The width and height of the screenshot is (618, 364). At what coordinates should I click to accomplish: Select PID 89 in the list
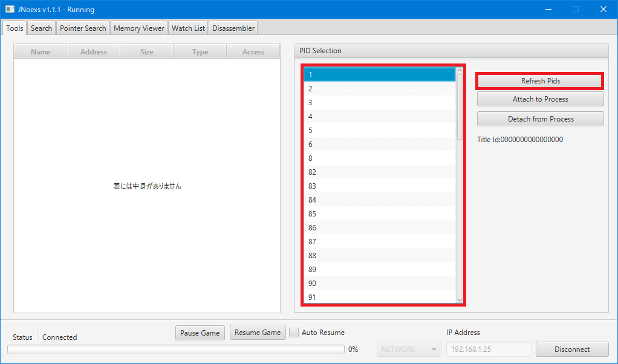click(x=380, y=270)
